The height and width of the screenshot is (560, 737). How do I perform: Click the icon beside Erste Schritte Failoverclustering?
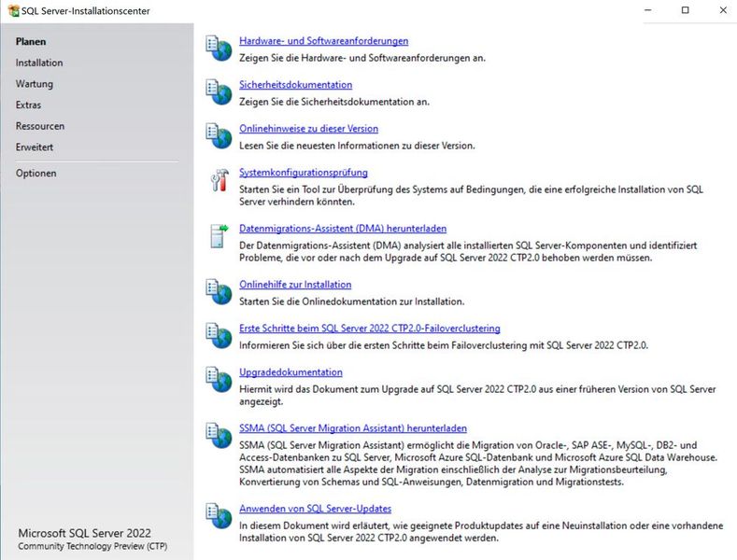tap(219, 335)
